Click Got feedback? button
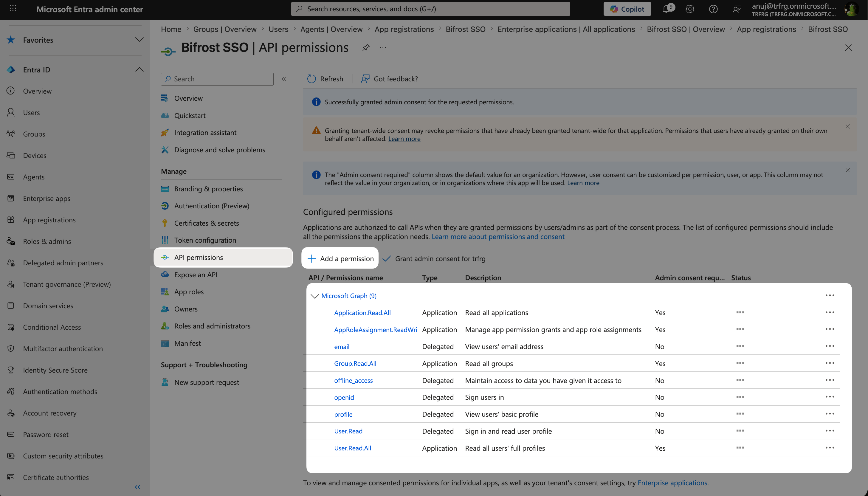The width and height of the screenshot is (868, 496). point(389,79)
